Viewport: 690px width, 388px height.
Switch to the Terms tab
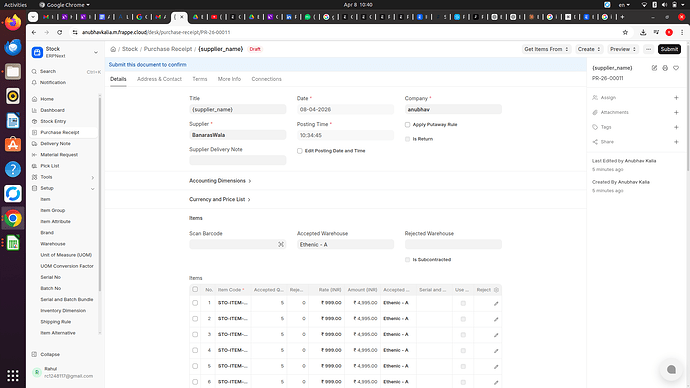pos(199,79)
